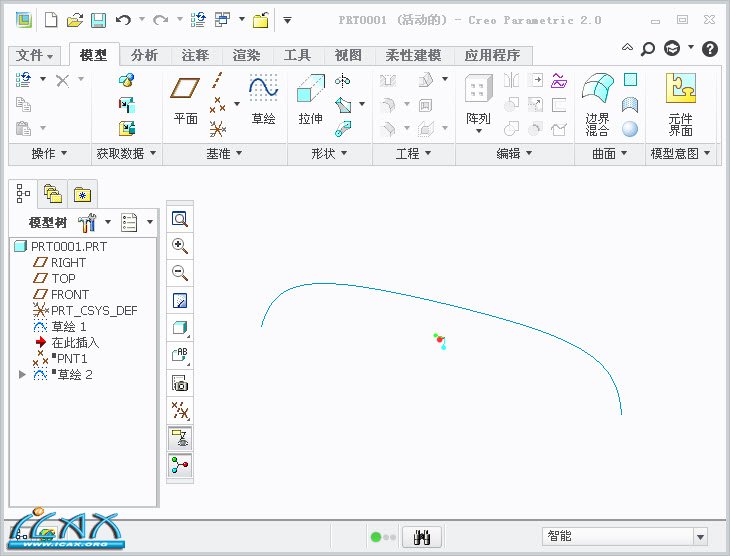This screenshot has width=730, height=556.
Task: Click the Zoom In magnifier icon
Action: 180,246
